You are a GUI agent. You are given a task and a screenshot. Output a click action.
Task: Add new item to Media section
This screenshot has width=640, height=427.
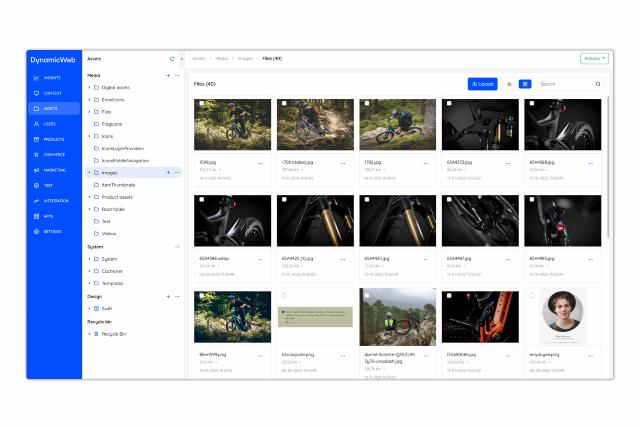pyautogui.click(x=168, y=75)
